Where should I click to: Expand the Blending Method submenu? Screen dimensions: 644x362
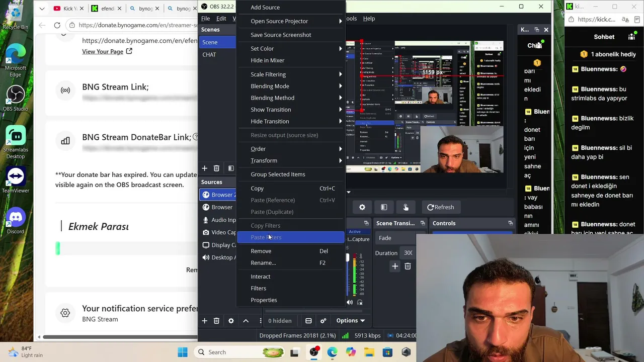coord(291,98)
